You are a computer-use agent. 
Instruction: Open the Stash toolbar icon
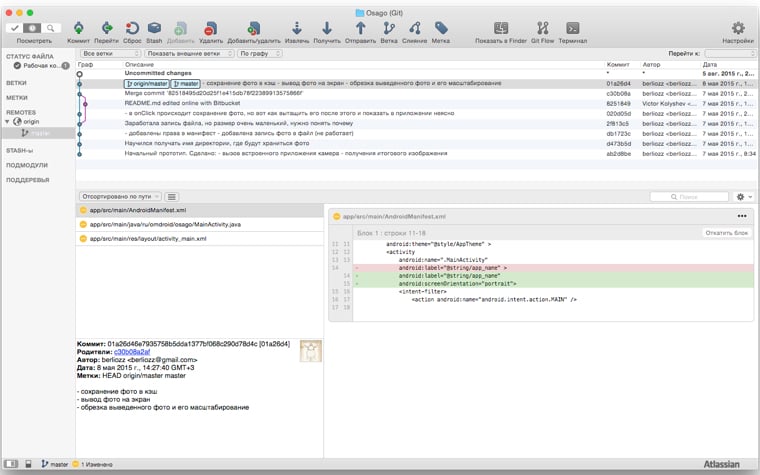[154, 28]
